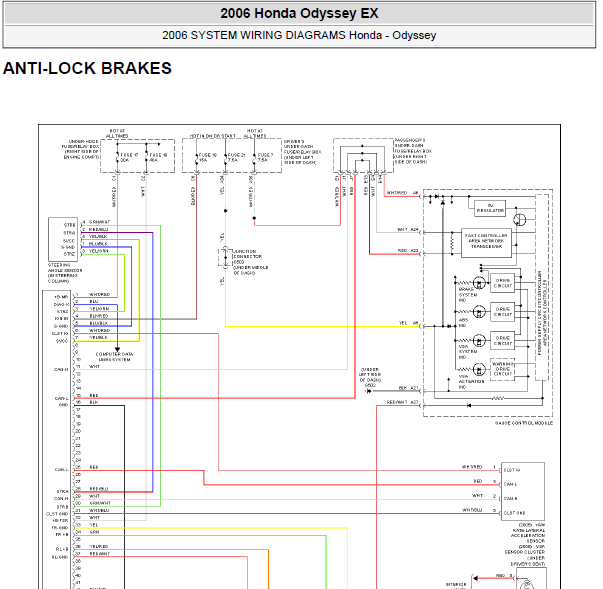Image resolution: width=603 pixels, height=589 pixels.
Task: Click the diode symbol on the RED/WHT A27 line
Action: 469,406
